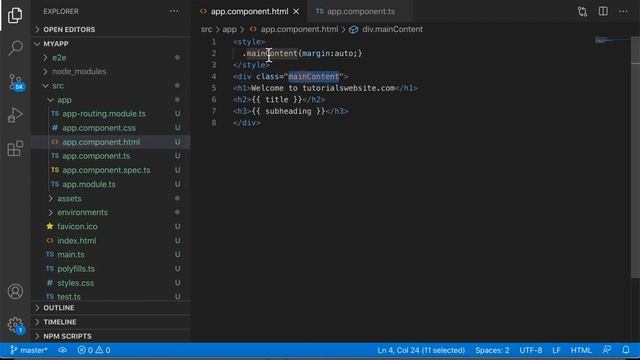Open the Run and Debug view
The image size is (640, 360).
point(15,116)
